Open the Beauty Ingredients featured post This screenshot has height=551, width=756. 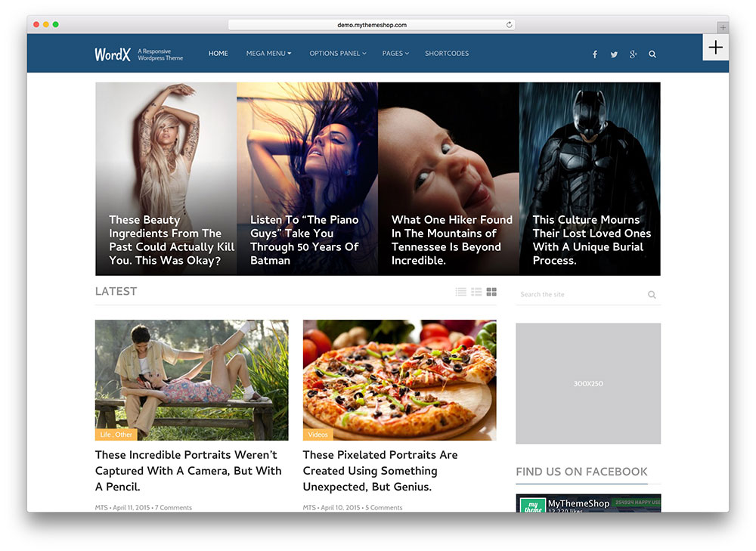[x=166, y=179]
